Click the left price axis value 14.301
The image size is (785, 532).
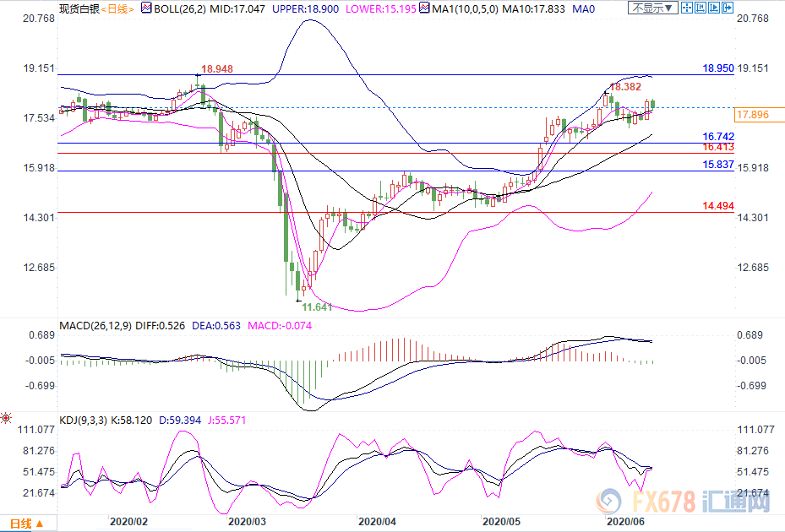39,218
